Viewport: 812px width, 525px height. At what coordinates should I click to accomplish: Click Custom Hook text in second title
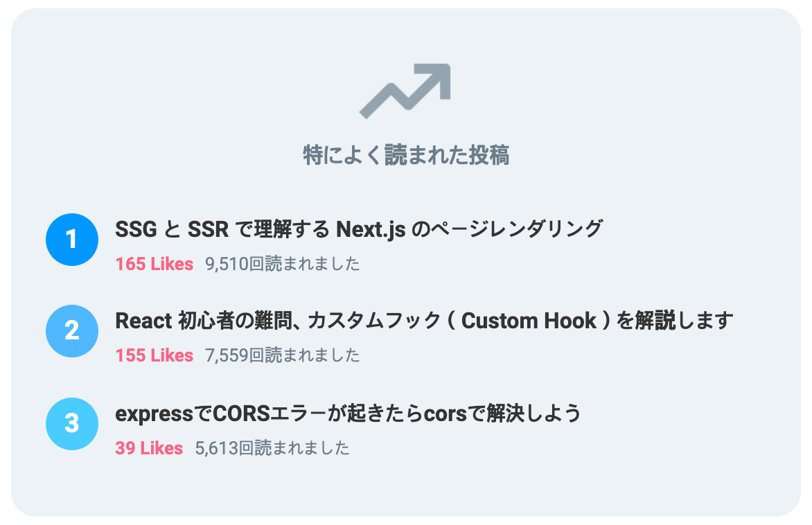[529, 321]
